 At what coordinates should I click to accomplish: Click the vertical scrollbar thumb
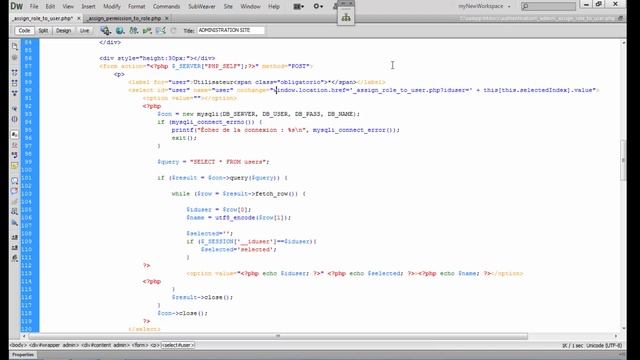click(x=623, y=160)
